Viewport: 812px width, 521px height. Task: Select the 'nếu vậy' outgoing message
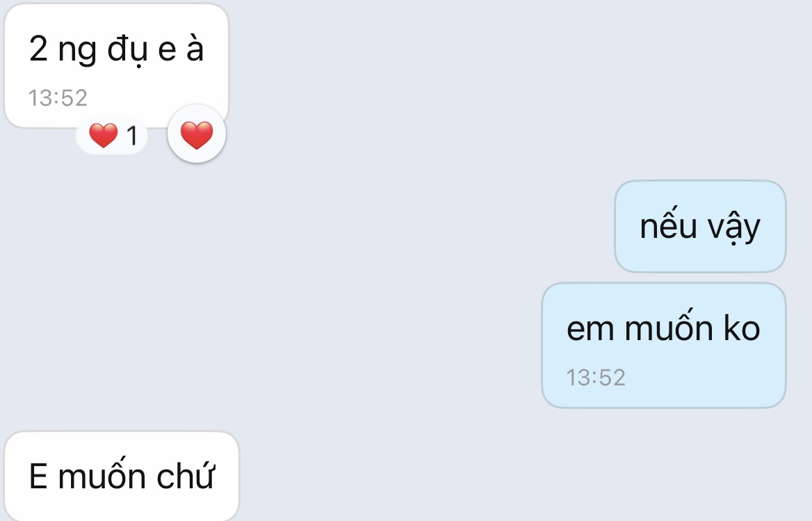click(x=700, y=226)
